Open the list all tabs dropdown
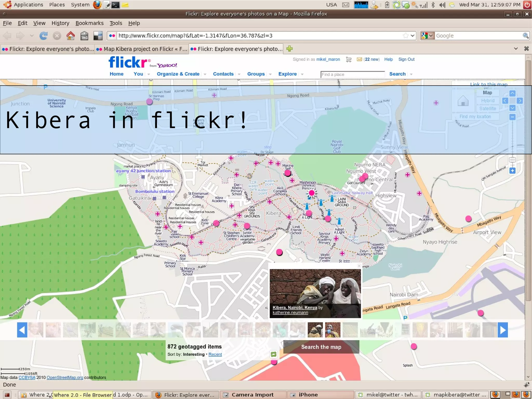This screenshot has height=399, width=532. click(x=516, y=49)
